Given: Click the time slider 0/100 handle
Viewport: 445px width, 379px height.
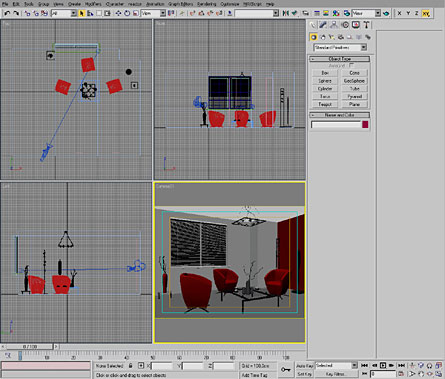Looking at the screenshot, I should pyautogui.click(x=30, y=347).
